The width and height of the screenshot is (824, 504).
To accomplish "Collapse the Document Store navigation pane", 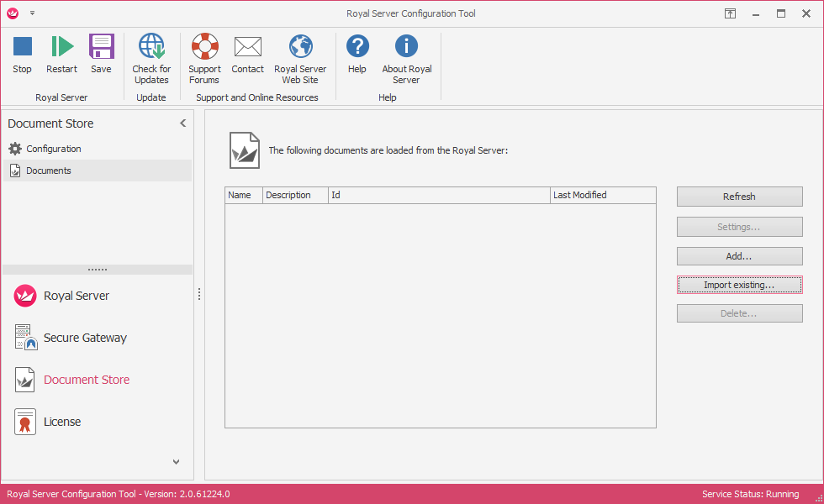I will point(183,123).
